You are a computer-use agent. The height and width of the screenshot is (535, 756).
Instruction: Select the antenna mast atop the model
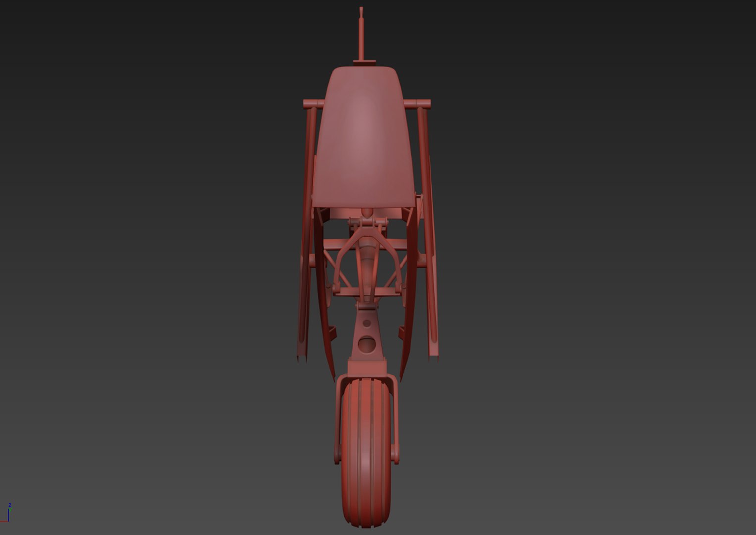pos(361,35)
